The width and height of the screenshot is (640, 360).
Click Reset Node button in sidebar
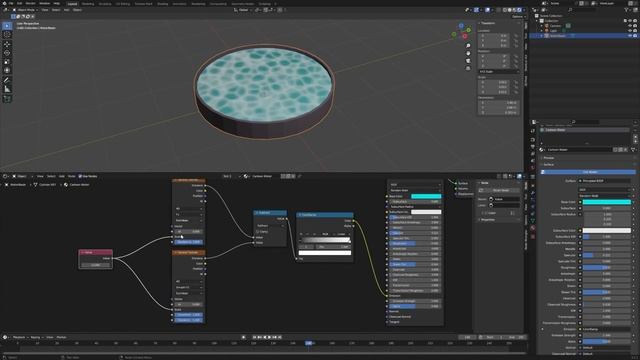500,190
